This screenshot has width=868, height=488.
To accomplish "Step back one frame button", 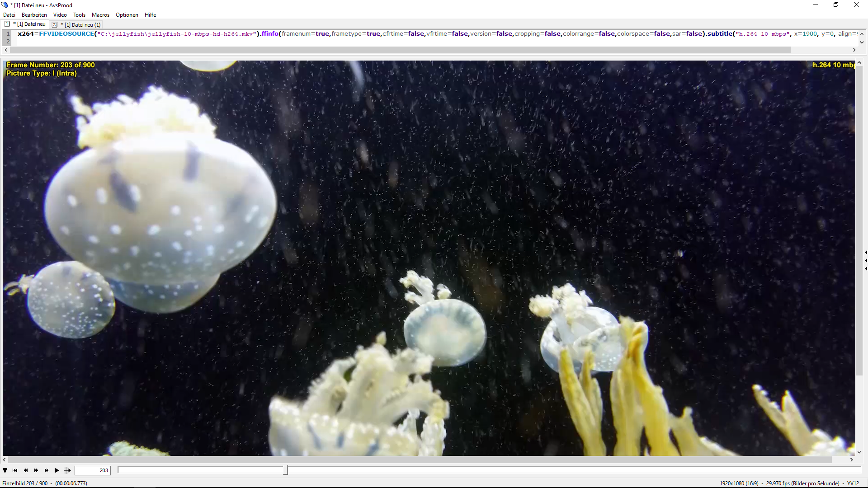I will (x=26, y=470).
